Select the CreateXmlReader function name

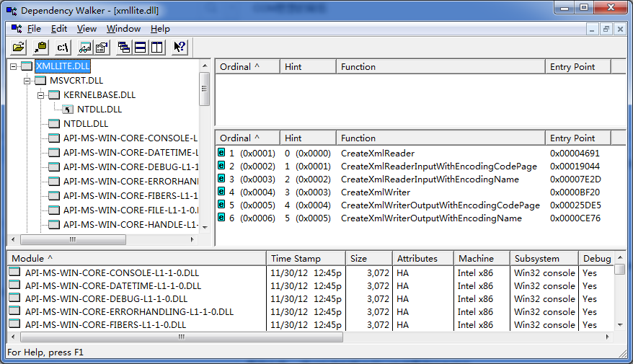click(378, 154)
